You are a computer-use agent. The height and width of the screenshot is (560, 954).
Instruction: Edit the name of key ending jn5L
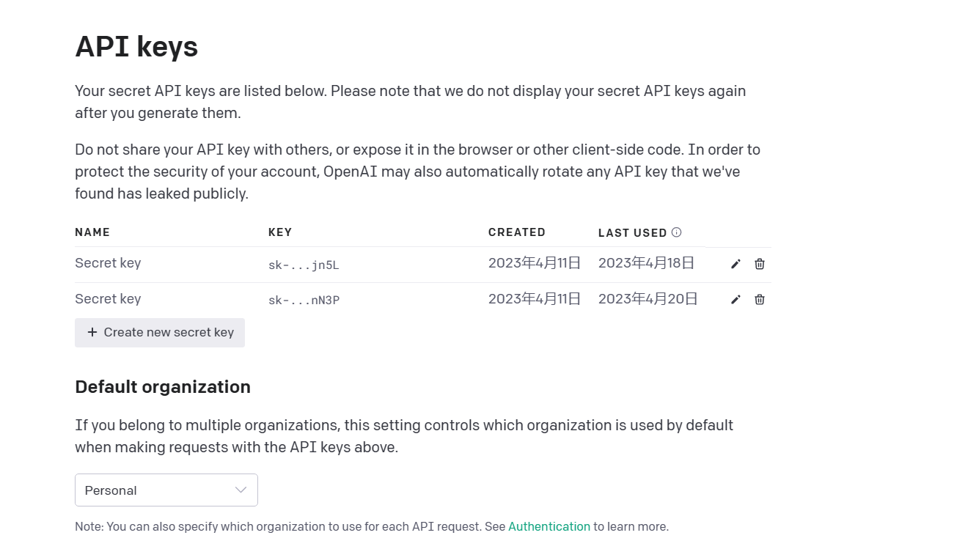[x=735, y=264]
